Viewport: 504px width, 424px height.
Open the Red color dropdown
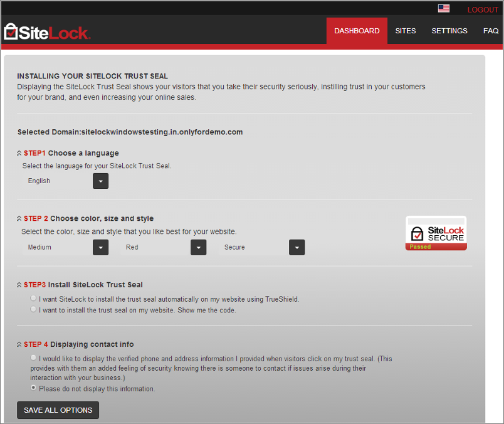[x=199, y=247]
